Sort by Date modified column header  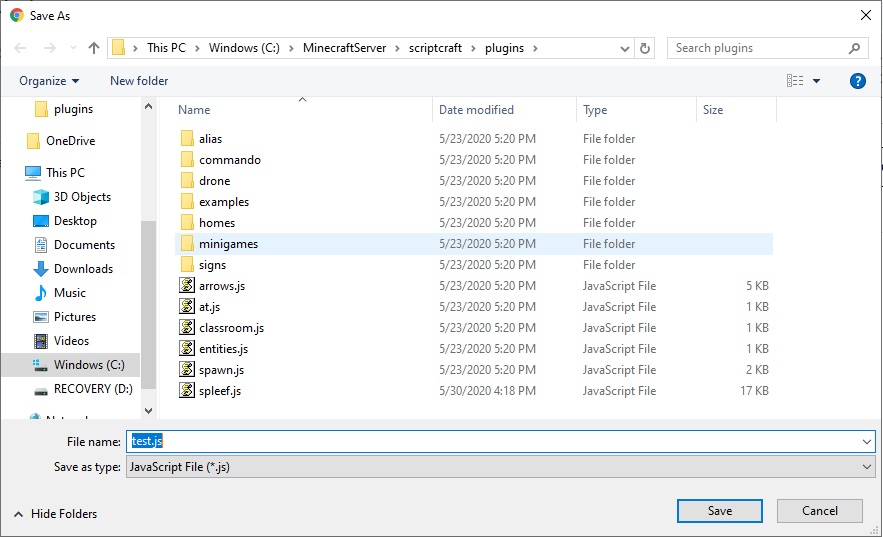tap(476, 110)
